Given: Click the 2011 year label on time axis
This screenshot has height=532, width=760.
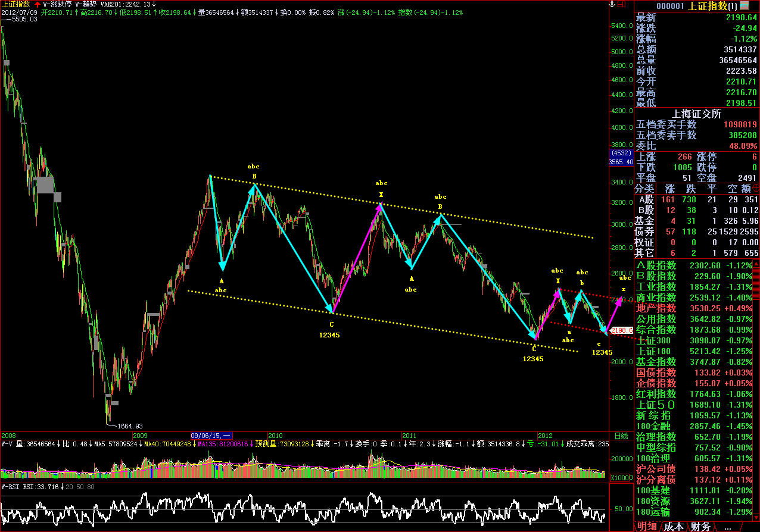Looking at the screenshot, I should tap(409, 436).
